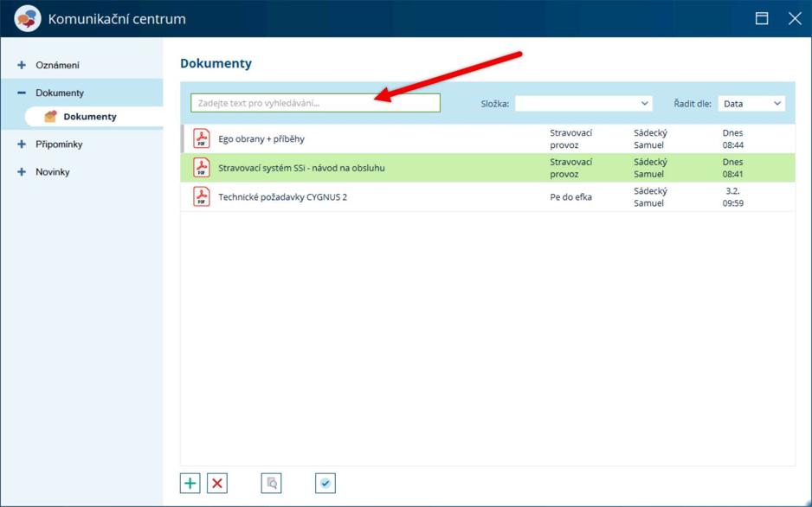812x507 pixels.
Task: Click the Komunikační centrum app logo
Action: (x=28, y=19)
